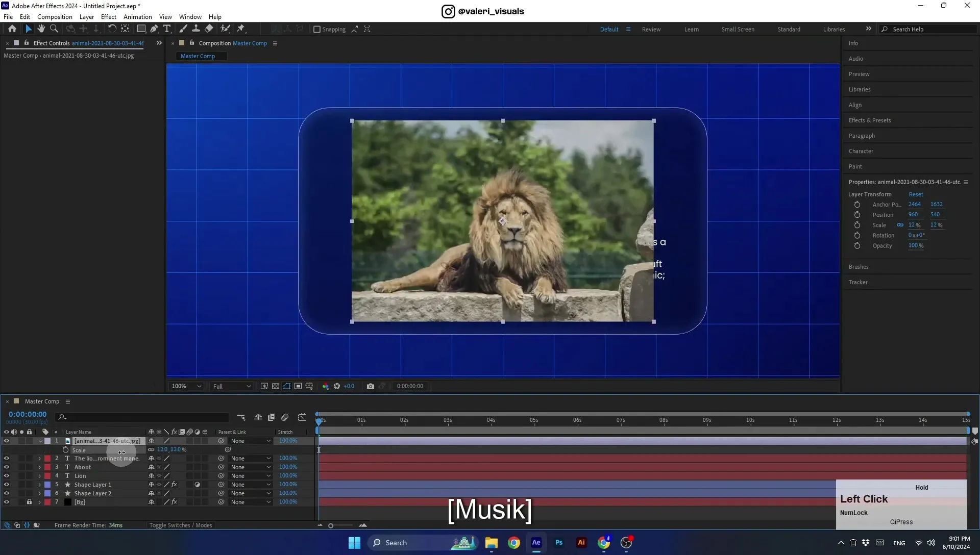Open the Effects & Presets panel
This screenshot has width=980, height=555.
point(870,120)
